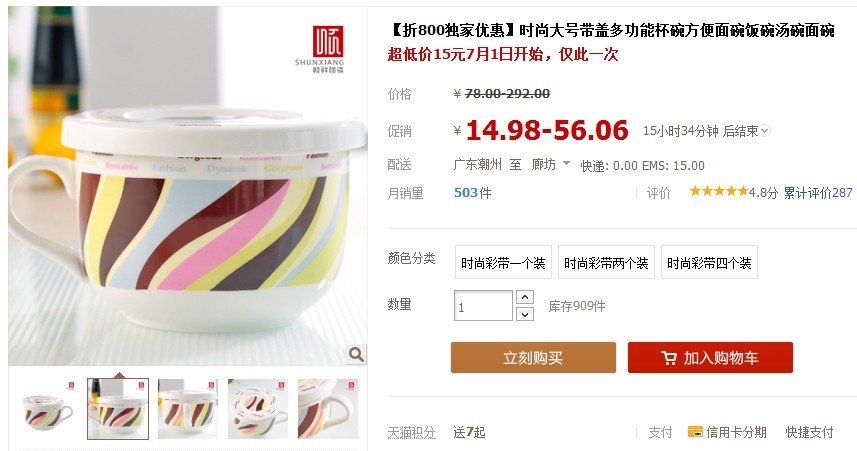Expand the promotion end time dropdown arrow
Image resolution: width=857 pixels, height=451 pixels.
pyautogui.click(x=765, y=131)
